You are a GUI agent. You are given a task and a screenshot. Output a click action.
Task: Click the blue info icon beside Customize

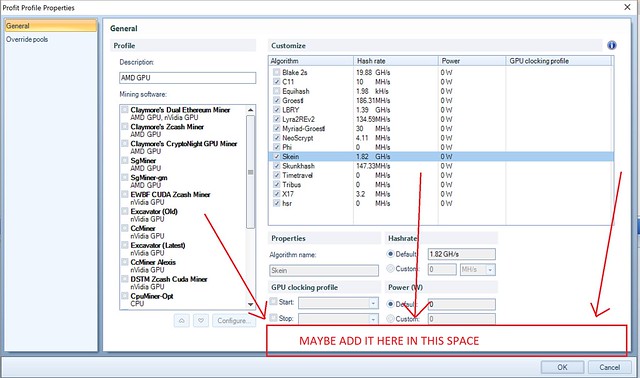611,45
